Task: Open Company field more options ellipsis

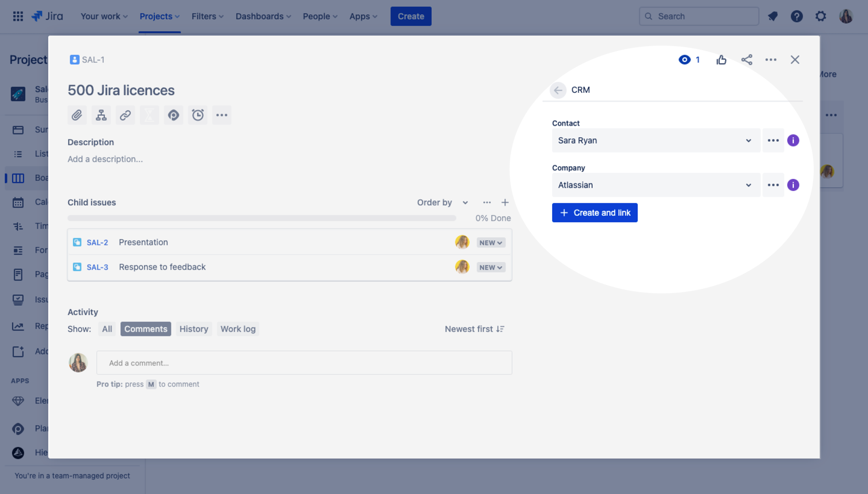Action: click(x=773, y=185)
